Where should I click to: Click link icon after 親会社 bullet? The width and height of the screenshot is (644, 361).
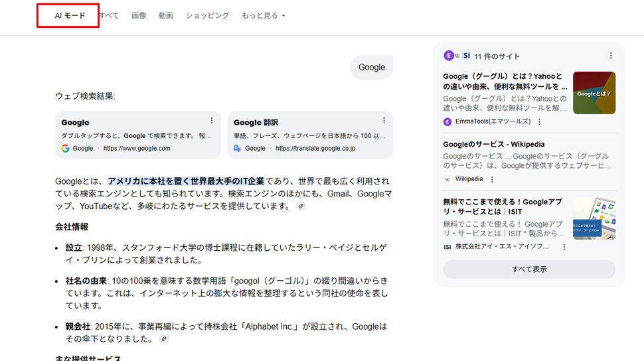(x=164, y=339)
